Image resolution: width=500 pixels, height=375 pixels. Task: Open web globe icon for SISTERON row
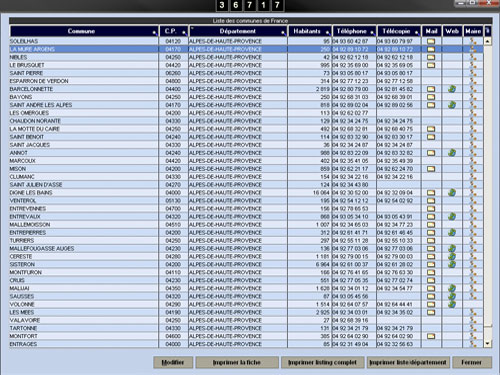tap(452, 264)
